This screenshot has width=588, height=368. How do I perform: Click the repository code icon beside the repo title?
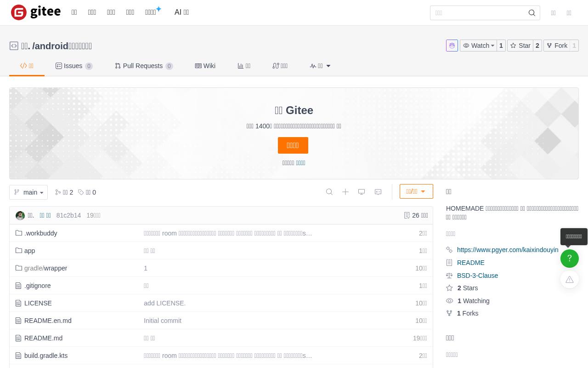[14, 46]
